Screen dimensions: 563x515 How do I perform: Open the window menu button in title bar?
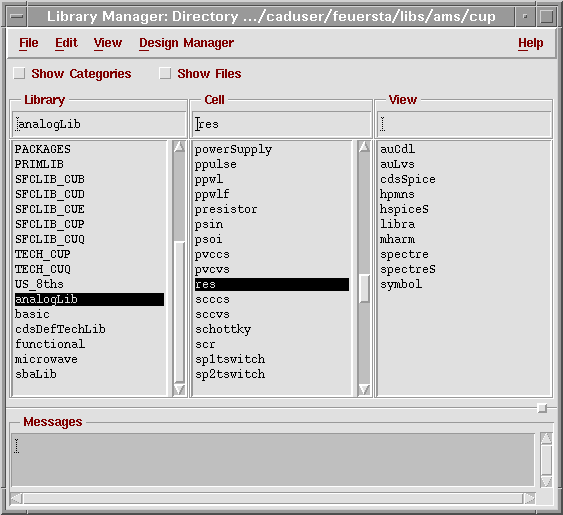click(x=17, y=17)
